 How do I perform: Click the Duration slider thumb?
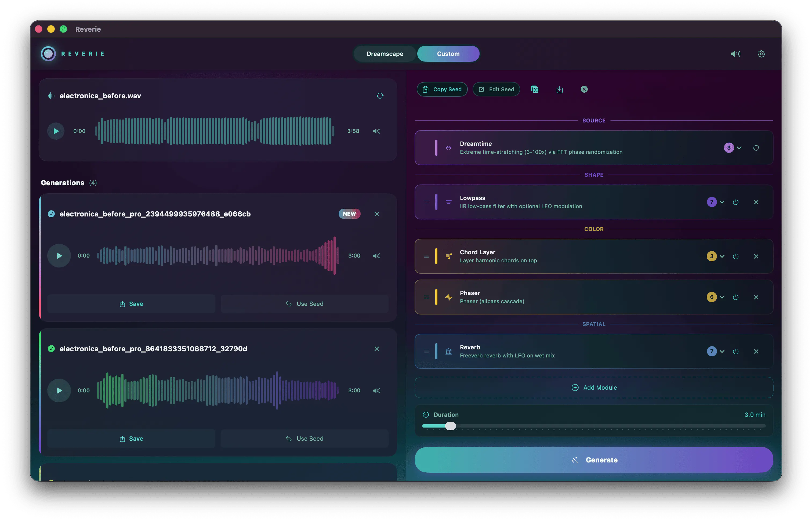[x=450, y=426]
